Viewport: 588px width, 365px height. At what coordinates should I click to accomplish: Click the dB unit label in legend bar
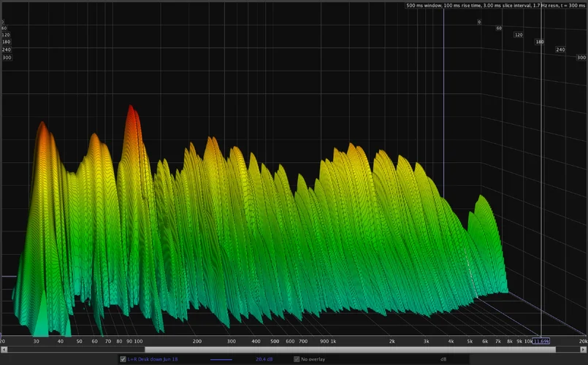[x=443, y=359]
